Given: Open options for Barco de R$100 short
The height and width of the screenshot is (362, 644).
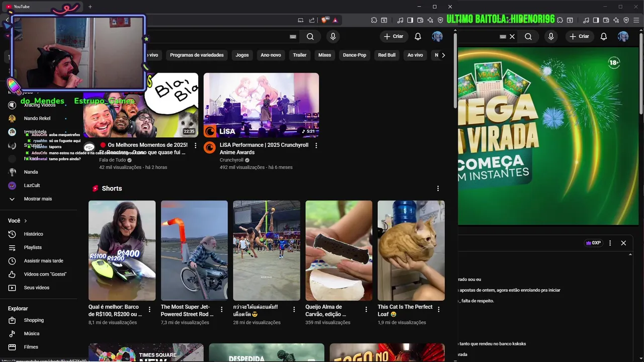Looking at the screenshot, I should [149, 310].
